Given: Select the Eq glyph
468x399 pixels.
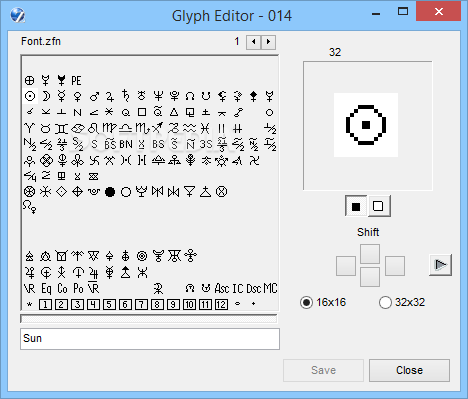Looking at the screenshot, I should (x=46, y=289).
